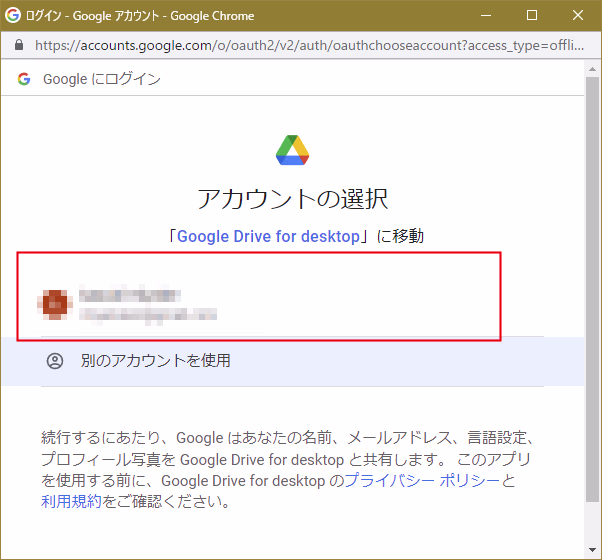
Task: Click the Google Drive logo icon
Action: pyautogui.click(x=293, y=150)
